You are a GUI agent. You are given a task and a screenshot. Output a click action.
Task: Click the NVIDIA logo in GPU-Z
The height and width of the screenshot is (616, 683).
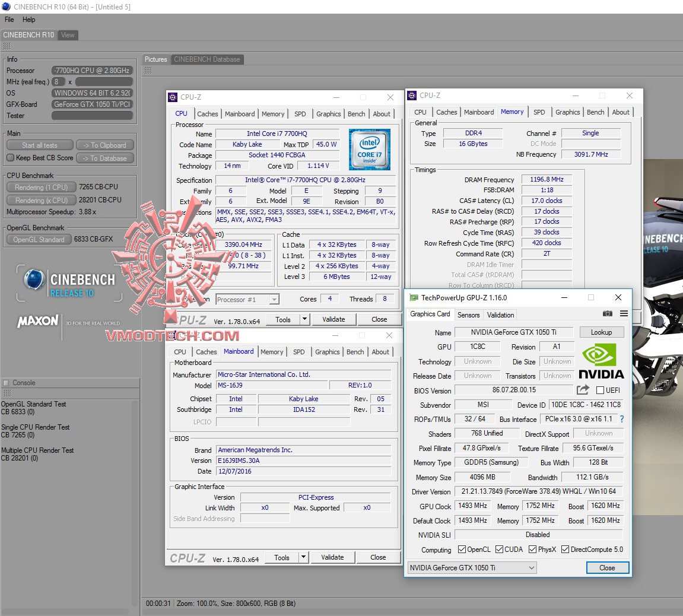tap(601, 361)
